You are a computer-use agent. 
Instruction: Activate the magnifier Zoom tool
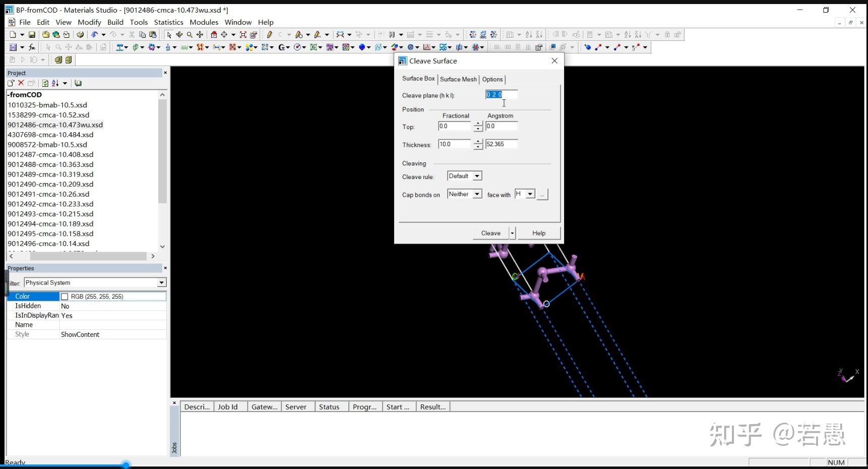click(x=190, y=35)
